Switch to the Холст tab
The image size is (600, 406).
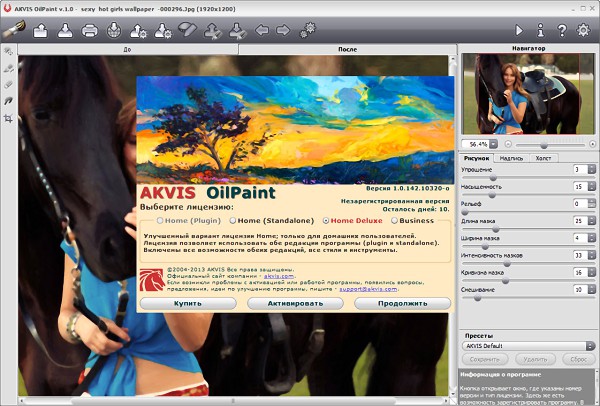tap(544, 158)
